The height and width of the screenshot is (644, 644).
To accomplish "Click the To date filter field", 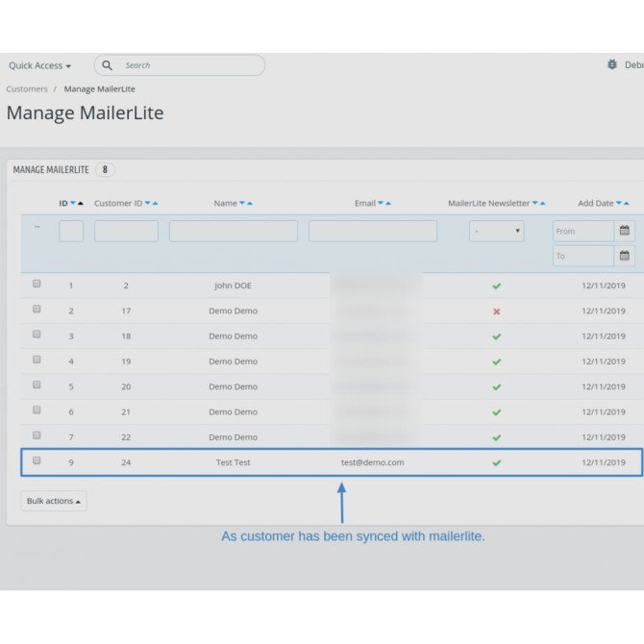I will (x=583, y=256).
